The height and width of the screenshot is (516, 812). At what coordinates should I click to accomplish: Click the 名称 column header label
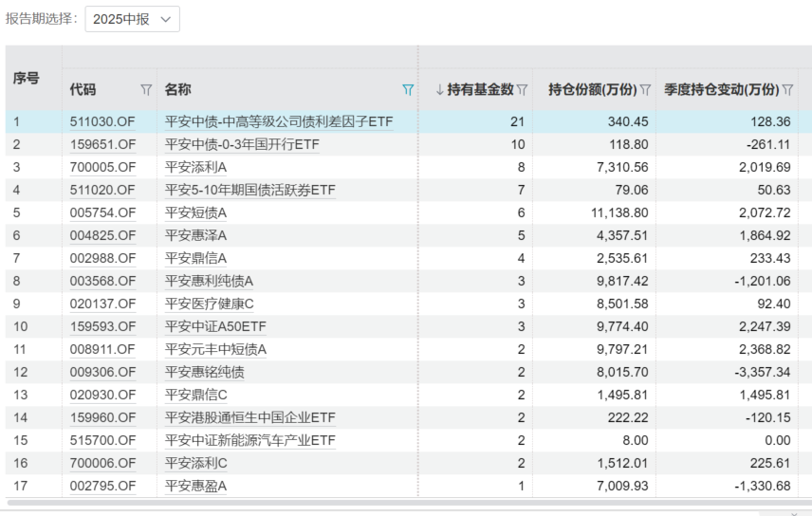coord(177,89)
